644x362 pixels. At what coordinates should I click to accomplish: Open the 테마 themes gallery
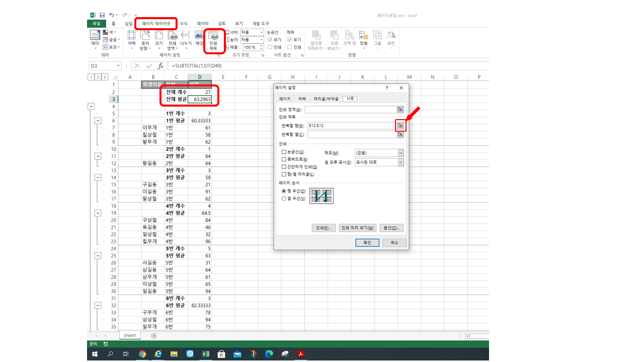[x=95, y=39]
